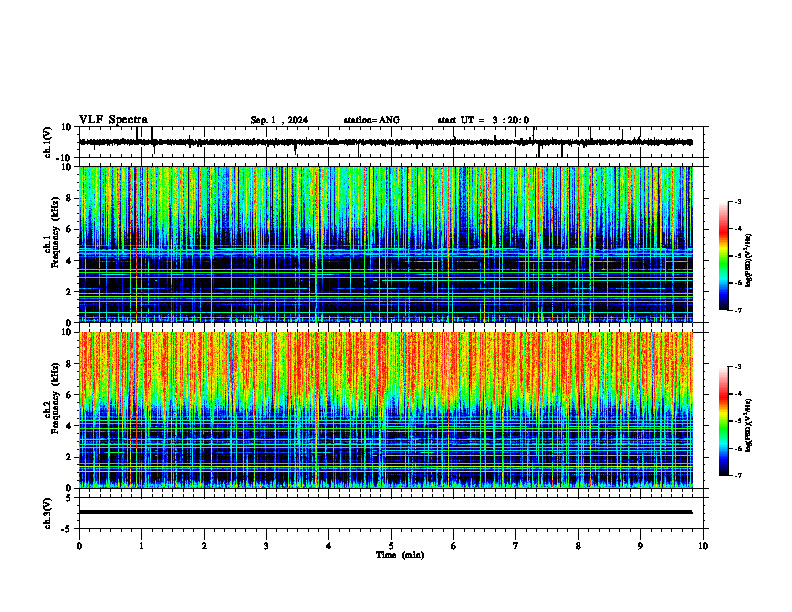The height and width of the screenshot is (612, 792).
Task: Click the "station=ANG" label
Action: 371,120
